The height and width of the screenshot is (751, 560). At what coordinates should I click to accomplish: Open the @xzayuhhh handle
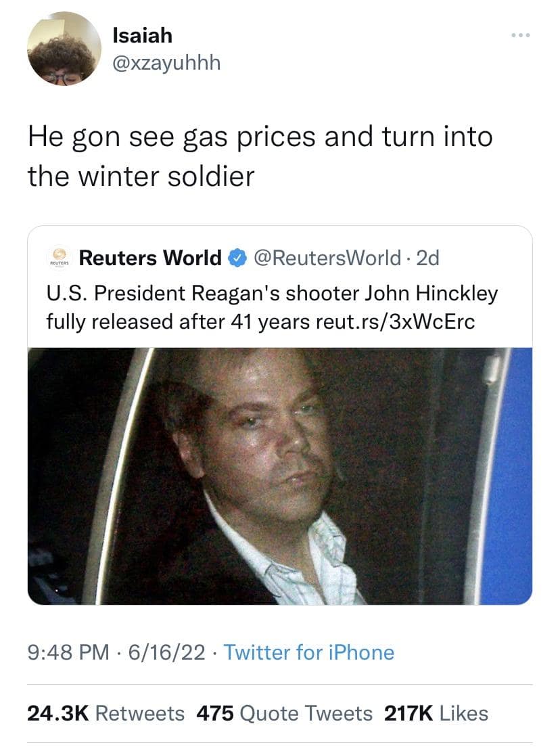click(166, 63)
